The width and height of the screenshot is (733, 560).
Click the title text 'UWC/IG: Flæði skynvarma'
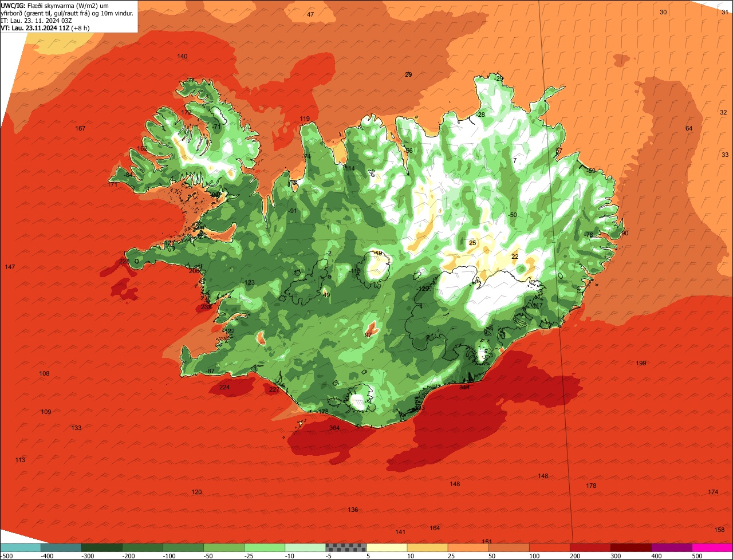click(40, 5)
